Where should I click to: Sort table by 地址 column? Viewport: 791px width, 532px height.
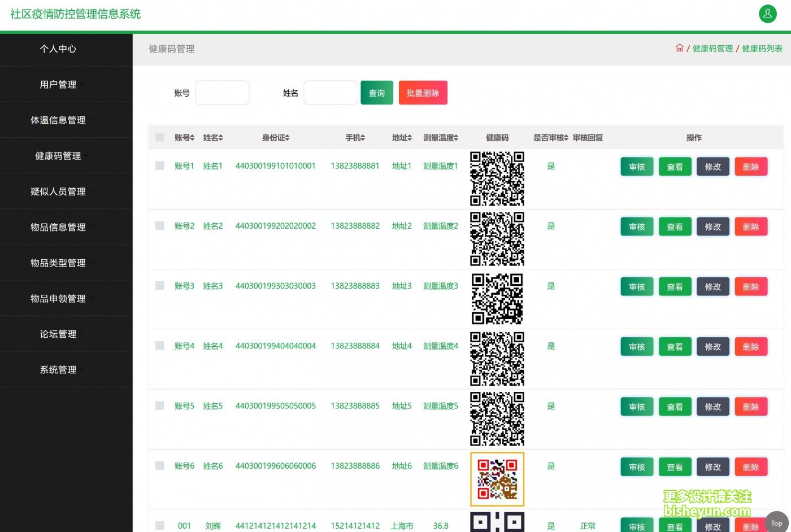coord(402,138)
